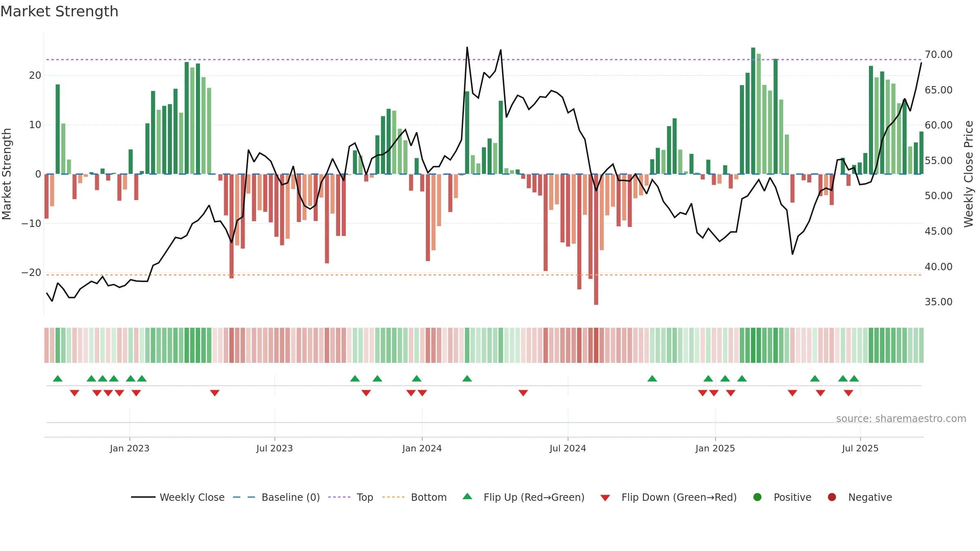This screenshot has height=551, width=980.
Task: Select the Top legend label
Action: pyautogui.click(x=365, y=498)
